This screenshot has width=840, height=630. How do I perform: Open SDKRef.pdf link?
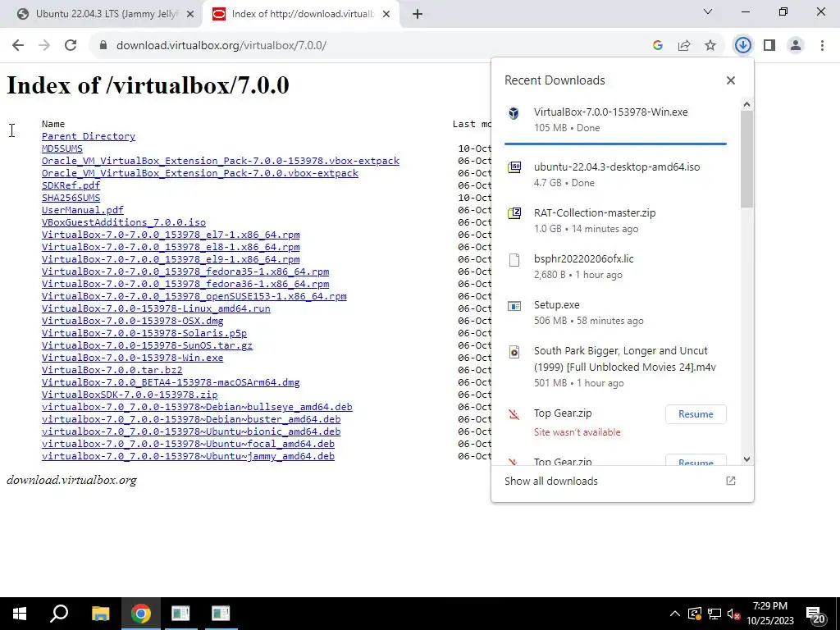pyautogui.click(x=71, y=185)
